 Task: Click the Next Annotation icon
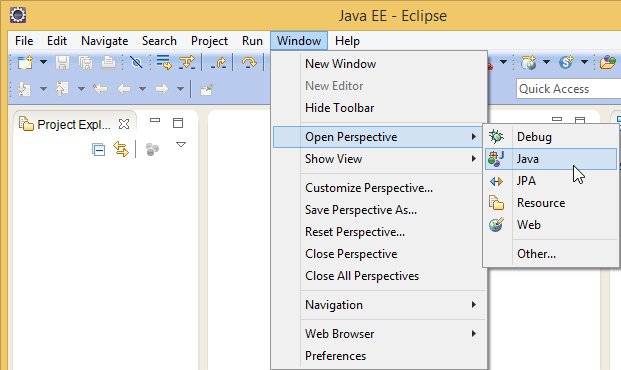pyautogui.click(x=24, y=89)
